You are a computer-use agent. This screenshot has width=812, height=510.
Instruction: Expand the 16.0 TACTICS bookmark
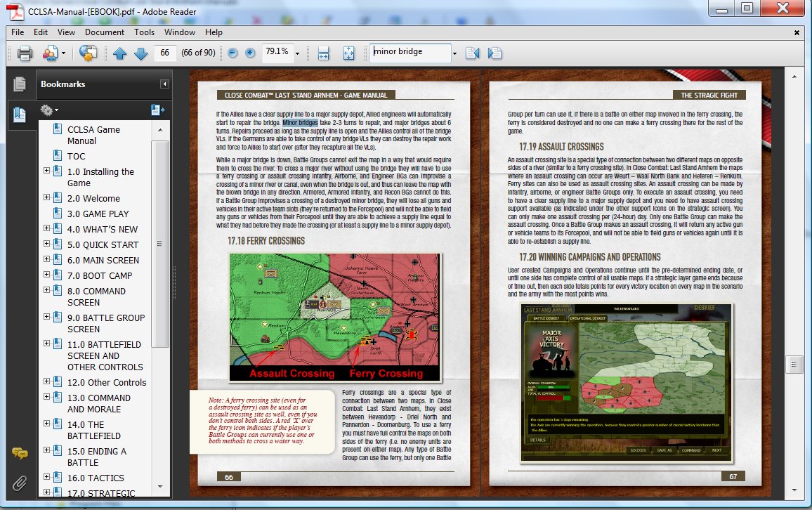(x=46, y=477)
